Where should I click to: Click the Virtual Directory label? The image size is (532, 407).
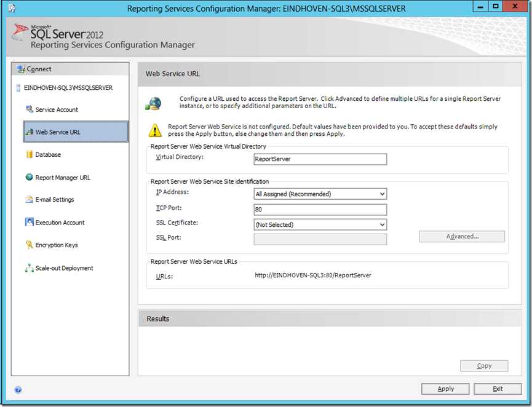[x=180, y=157]
